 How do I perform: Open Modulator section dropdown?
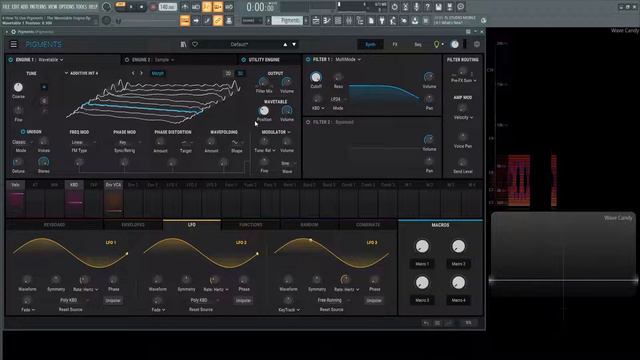[276, 132]
